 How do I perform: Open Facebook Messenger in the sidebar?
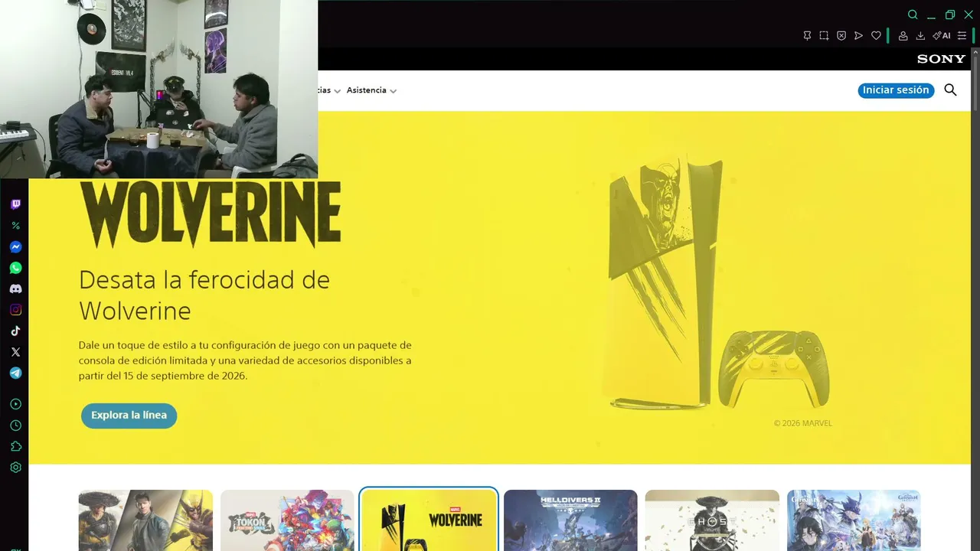(x=15, y=247)
